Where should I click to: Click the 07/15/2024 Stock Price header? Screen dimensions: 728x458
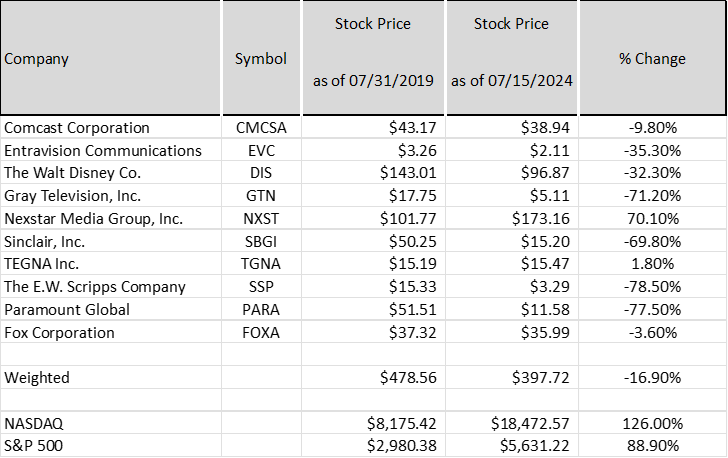pyautogui.click(x=512, y=58)
